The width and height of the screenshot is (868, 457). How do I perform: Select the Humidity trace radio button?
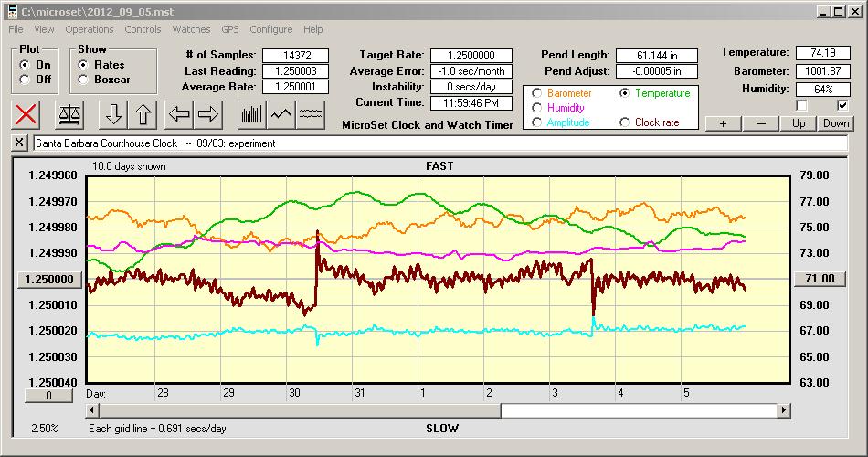coord(536,108)
